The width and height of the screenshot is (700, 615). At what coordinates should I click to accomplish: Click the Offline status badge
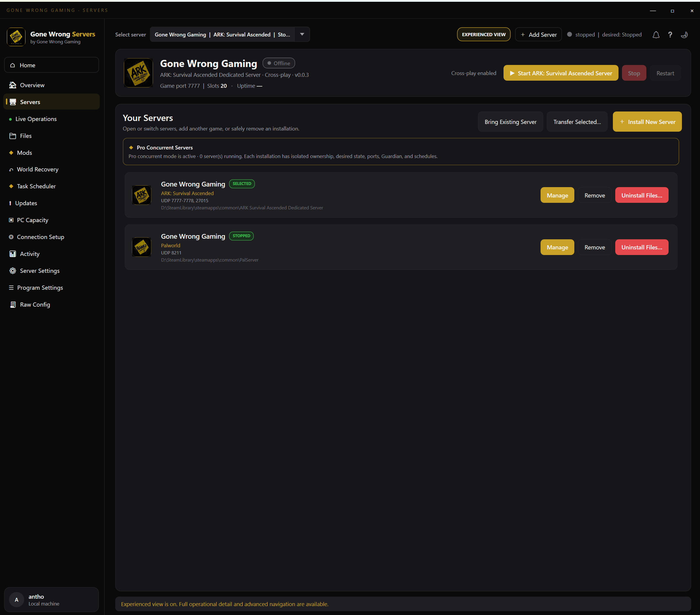278,63
